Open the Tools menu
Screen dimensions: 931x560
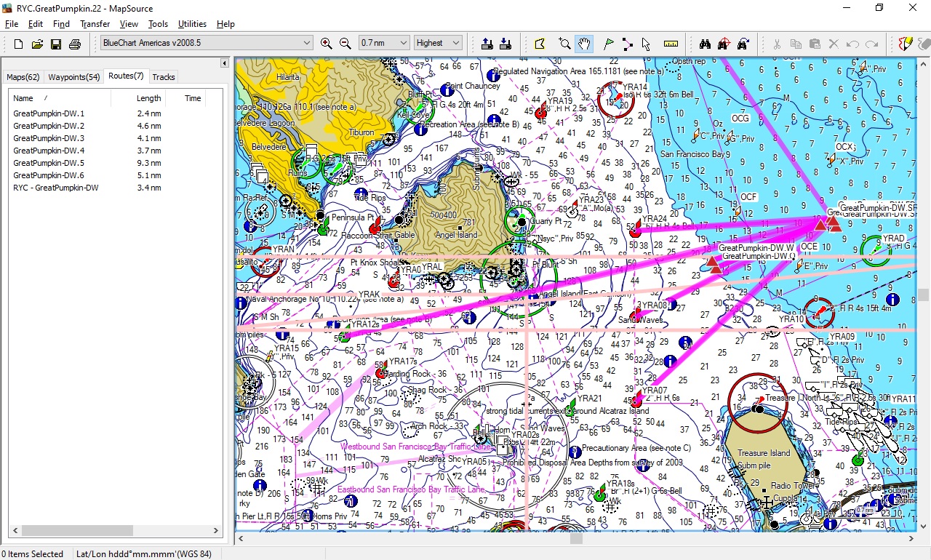pyautogui.click(x=158, y=24)
